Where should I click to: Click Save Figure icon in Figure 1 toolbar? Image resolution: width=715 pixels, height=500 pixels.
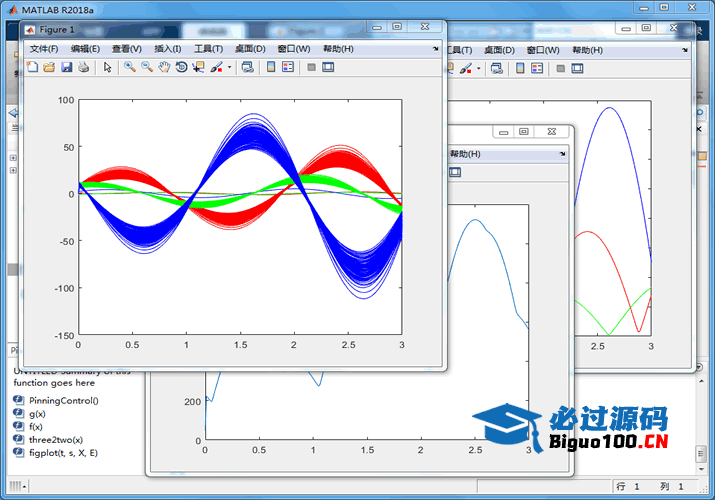click(x=66, y=67)
